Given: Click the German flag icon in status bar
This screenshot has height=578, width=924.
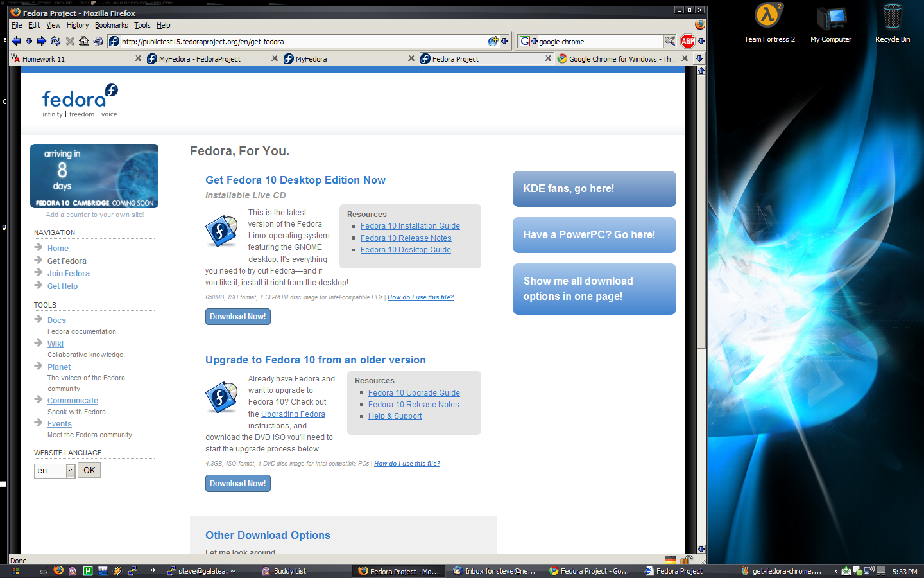Looking at the screenshot, I should pos(671,560).
